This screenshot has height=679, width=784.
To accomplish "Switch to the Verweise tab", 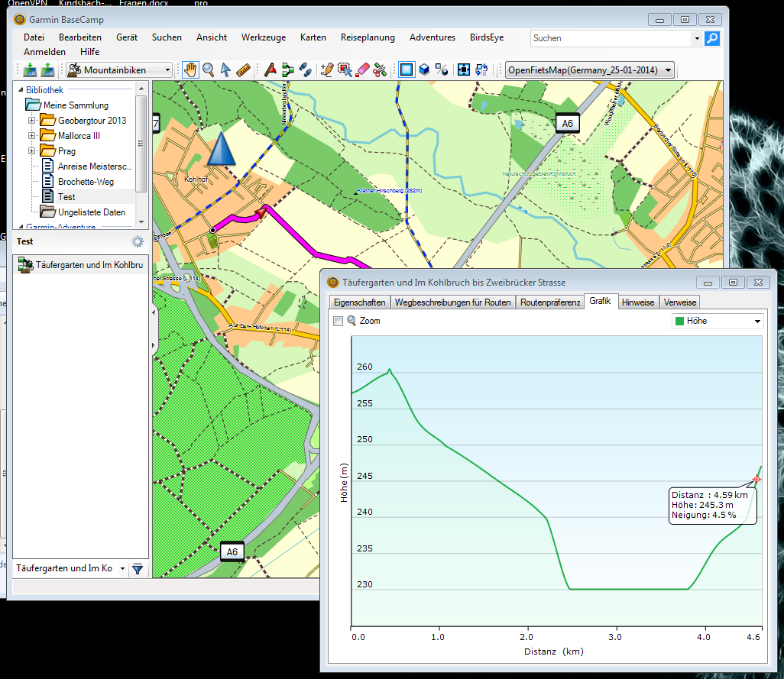I will pos(680,302).
